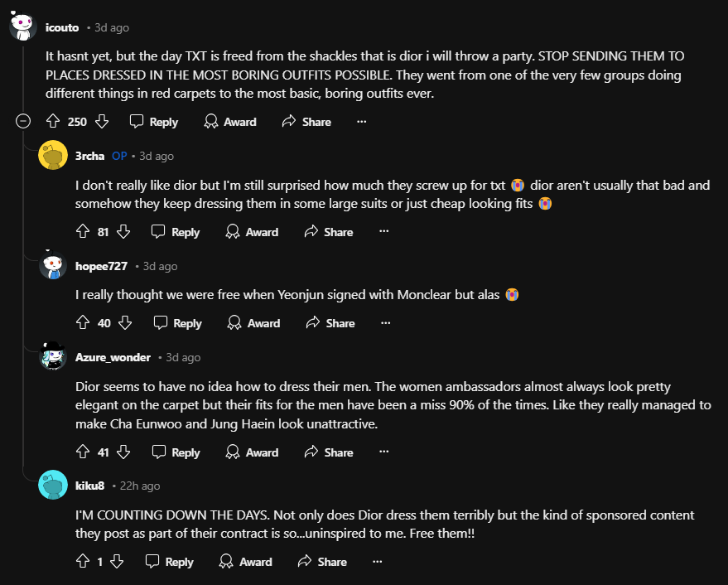This screenshot has width=728, height=585.
Task: Upvote icouto's comment
Action: pyautogui.click(x=52, y=122)
